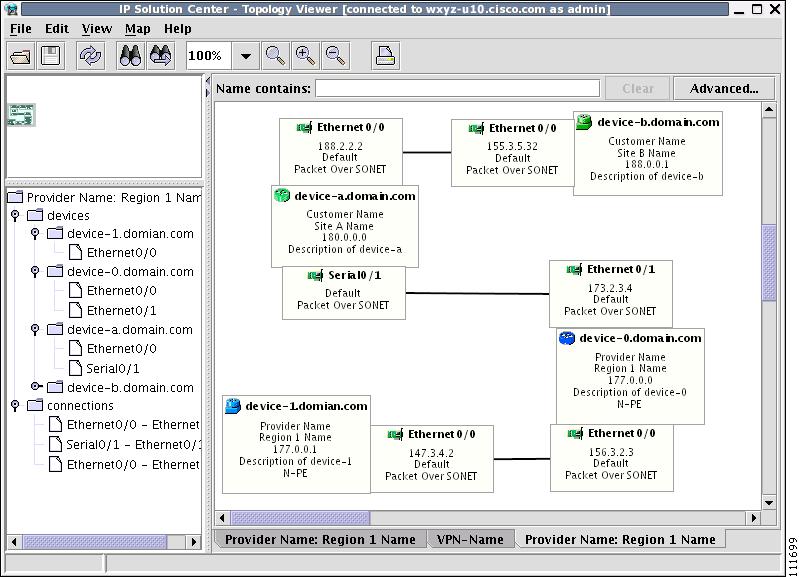The width and height of the screenshot is (799, 577).
Task: Select Serial0/1 under device-a.domain.com in tree
Action: tap(113, 368)
